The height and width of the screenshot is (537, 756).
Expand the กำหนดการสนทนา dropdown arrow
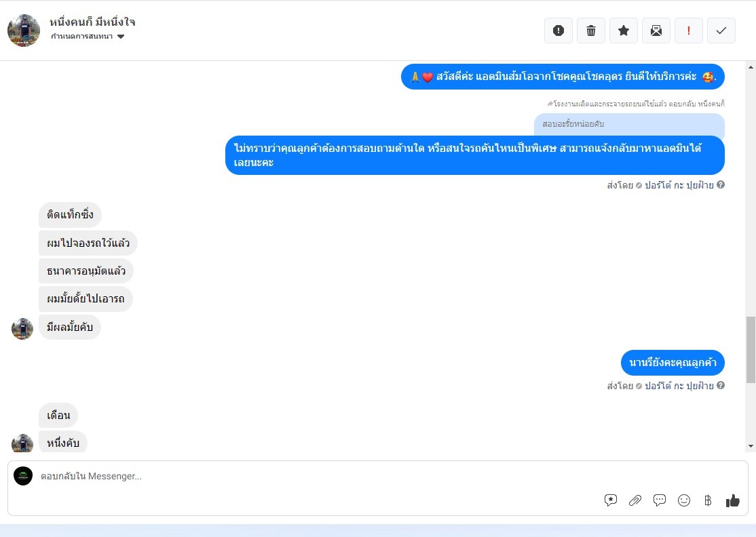121,37
